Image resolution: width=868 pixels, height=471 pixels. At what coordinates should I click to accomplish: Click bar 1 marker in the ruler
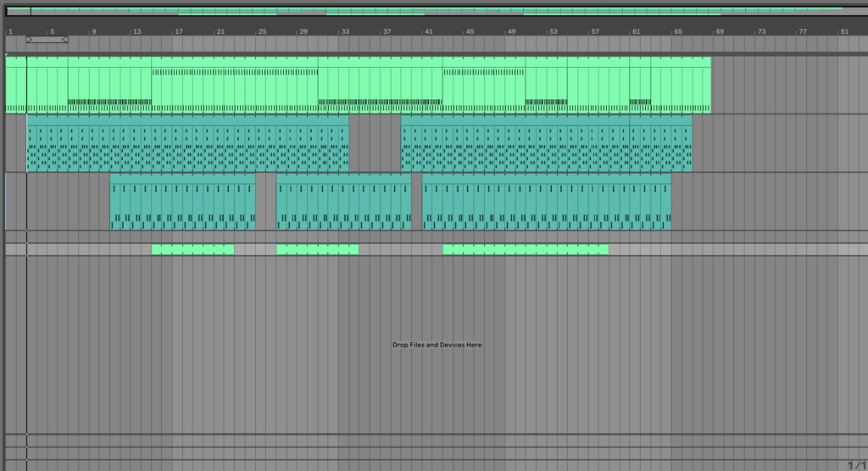click(x=10, y=31)
